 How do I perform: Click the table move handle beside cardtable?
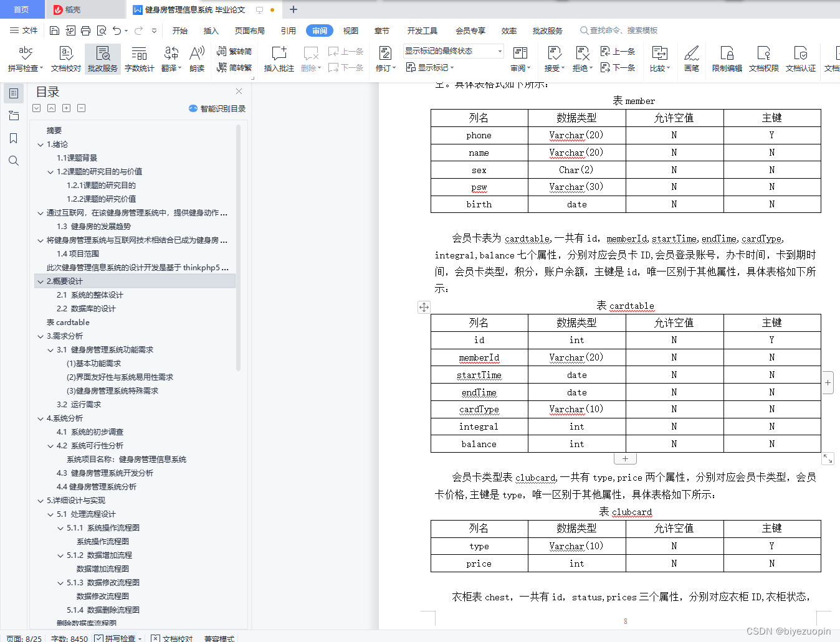click(424, 307)
